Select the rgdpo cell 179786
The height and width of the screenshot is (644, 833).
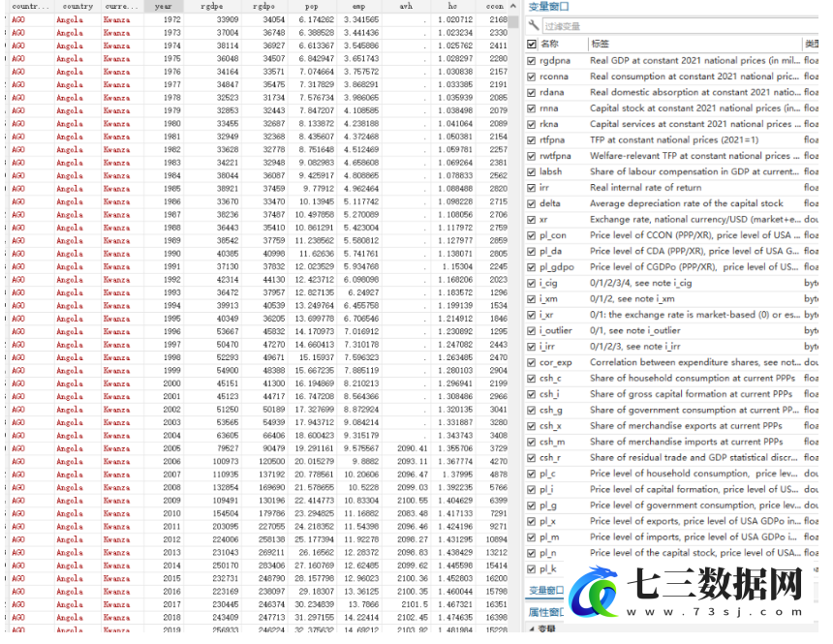click(271, 514)
